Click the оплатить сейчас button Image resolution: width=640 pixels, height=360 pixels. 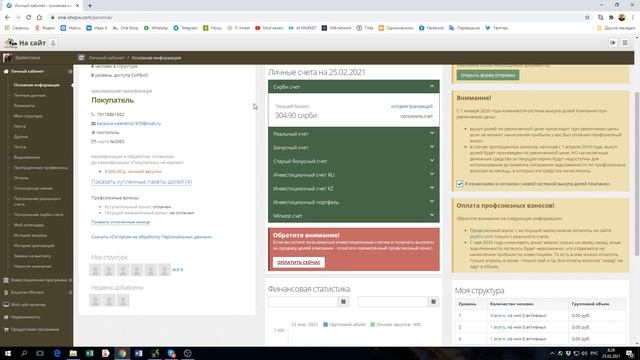tap(299, 262)
